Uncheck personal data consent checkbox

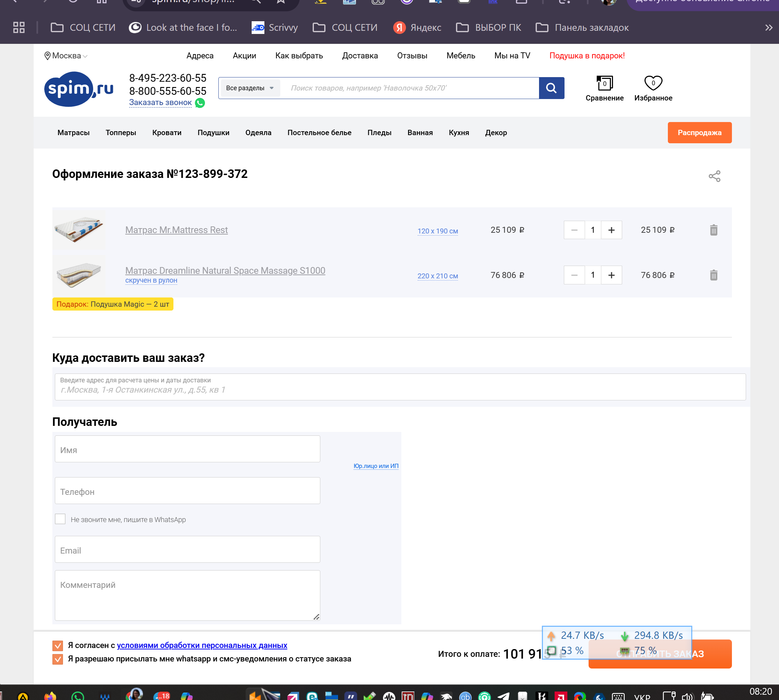[58, 646]
